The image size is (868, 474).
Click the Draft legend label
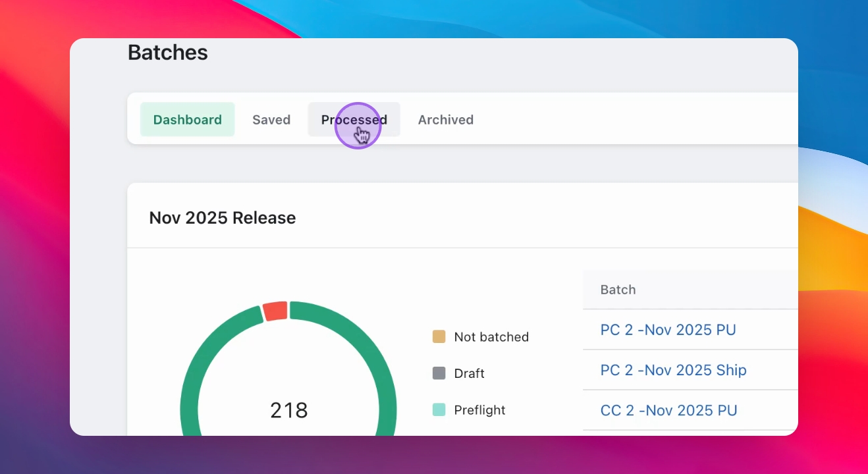[x=470, y=373]
